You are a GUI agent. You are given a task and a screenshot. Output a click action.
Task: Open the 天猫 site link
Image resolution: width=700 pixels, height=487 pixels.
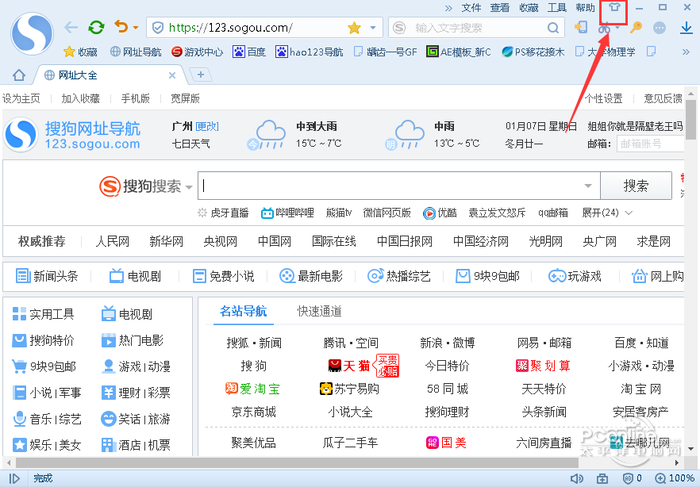[350, 366]
